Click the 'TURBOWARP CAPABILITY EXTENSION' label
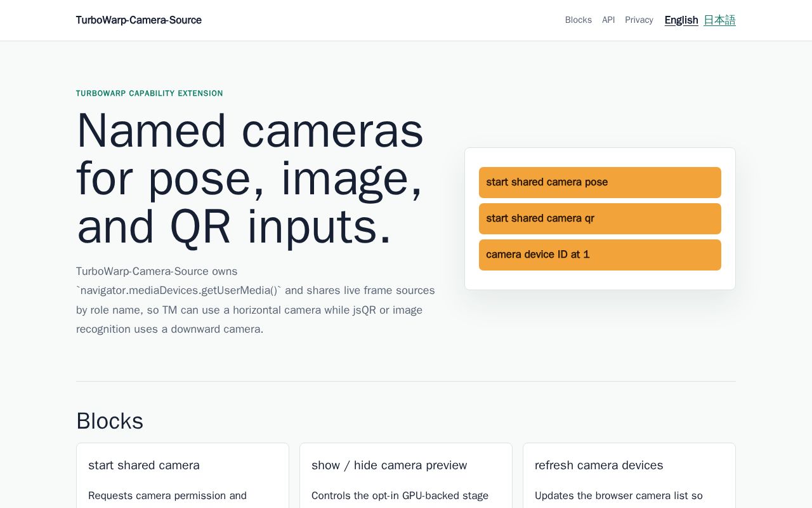 click(150, 93)
